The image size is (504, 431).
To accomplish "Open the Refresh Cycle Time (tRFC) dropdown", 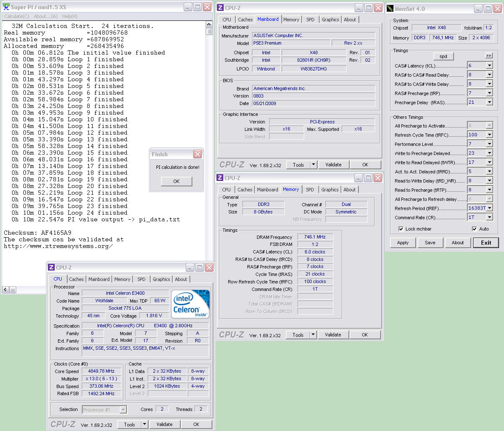I will (x=489, y=135).
